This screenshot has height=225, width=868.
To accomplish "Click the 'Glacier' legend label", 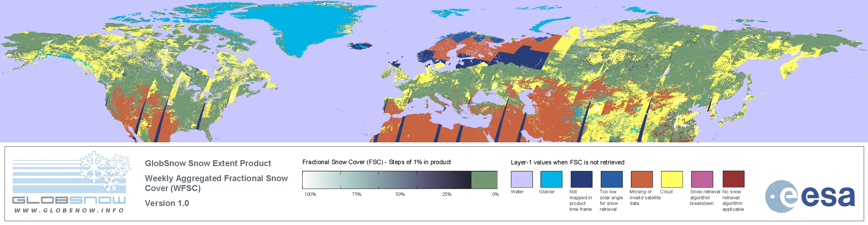I will (547, 192).
